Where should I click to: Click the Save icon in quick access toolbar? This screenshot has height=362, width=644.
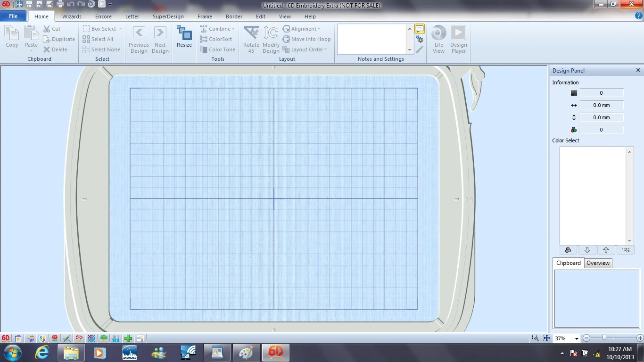click(29, 4)
